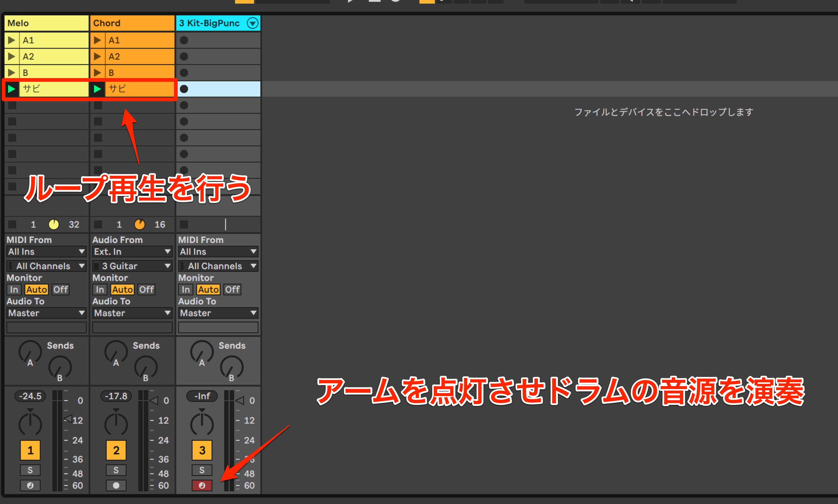Set Chord monitor to Off
Image resolution: width=838 pixels, height=504 pixels.
click(146, 290)
